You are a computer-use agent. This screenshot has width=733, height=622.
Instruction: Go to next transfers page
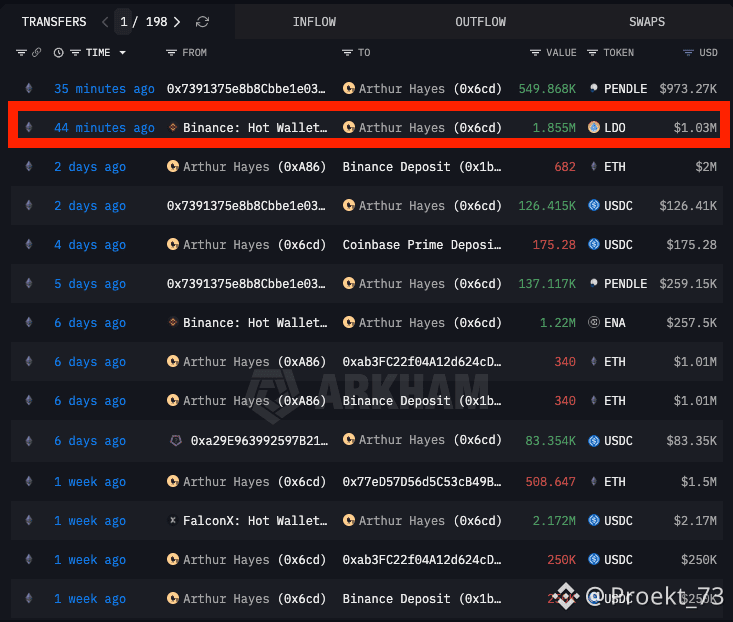(177, 21)
